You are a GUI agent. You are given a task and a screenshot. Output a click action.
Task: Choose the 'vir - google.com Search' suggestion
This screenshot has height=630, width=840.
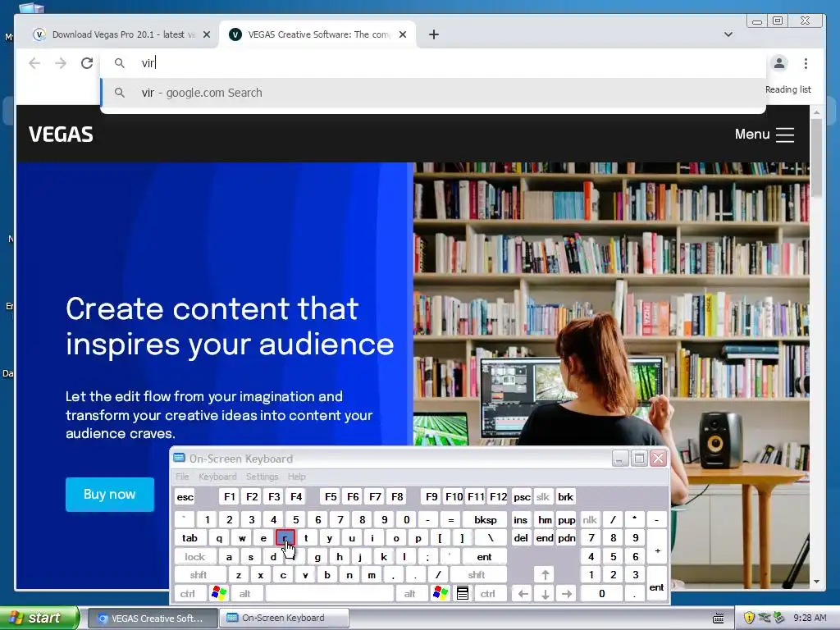(x=433, y=93)
